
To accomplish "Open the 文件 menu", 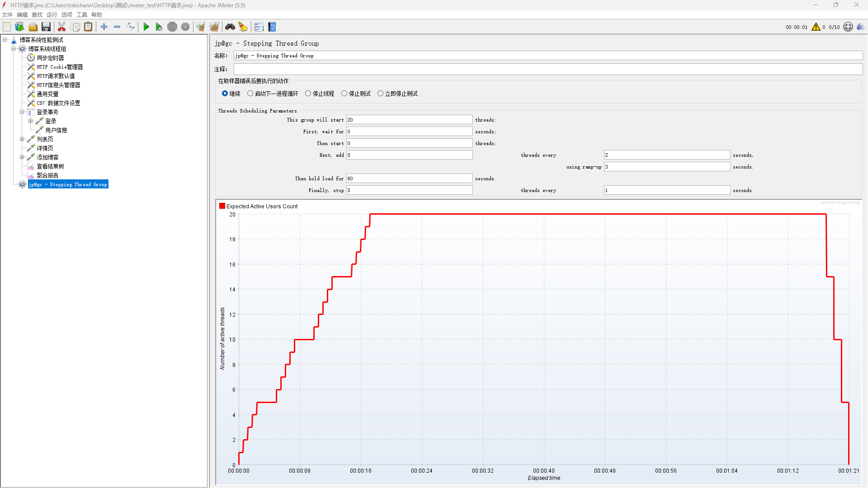I will click(x=7, y=15).
